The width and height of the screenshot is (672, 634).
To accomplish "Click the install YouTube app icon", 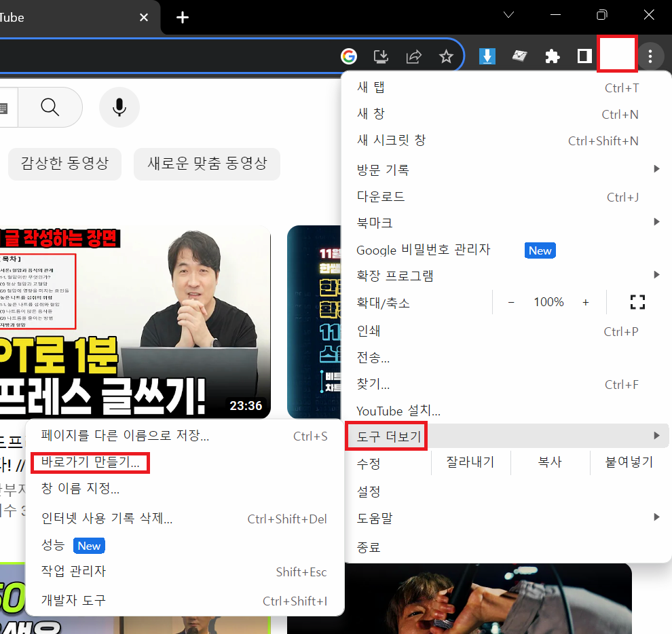I will (381, 57).
